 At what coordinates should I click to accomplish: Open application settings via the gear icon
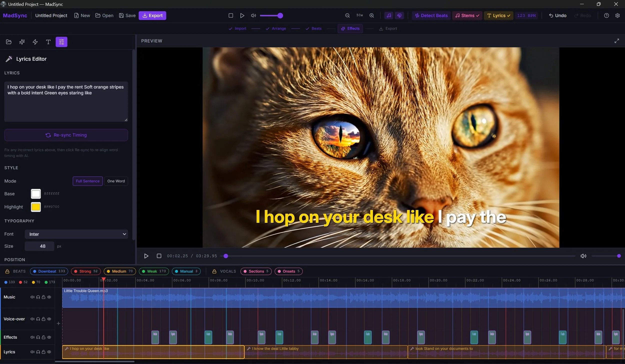point(617,15)
